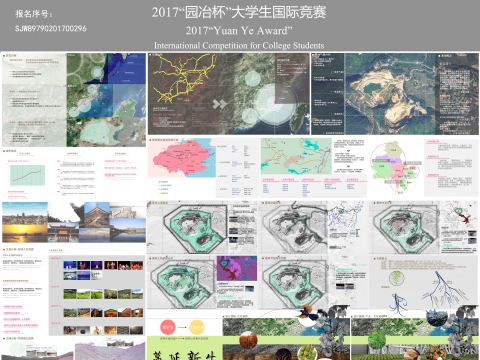480x360 pixels.
Task: Click the blue branching river sketch
Action: 441,288
